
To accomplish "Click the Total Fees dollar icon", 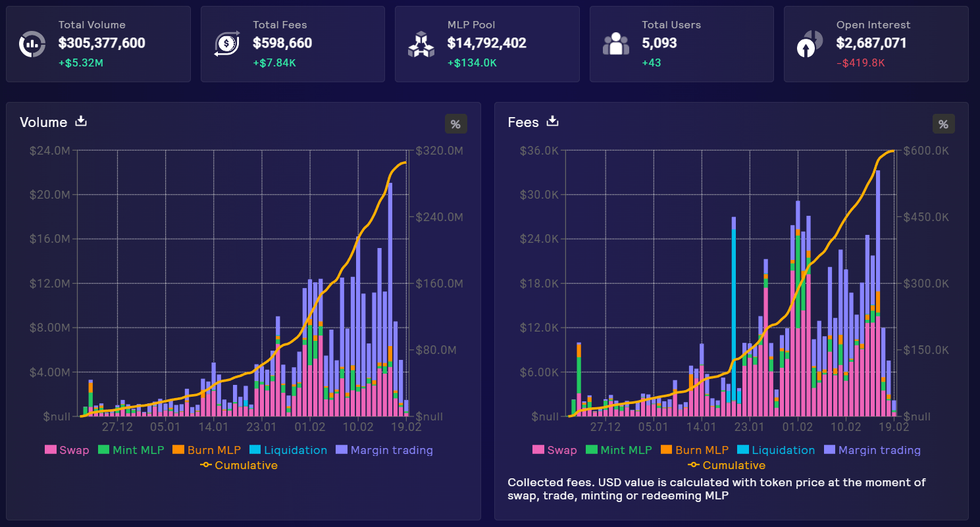I will [x=226, y=44].
